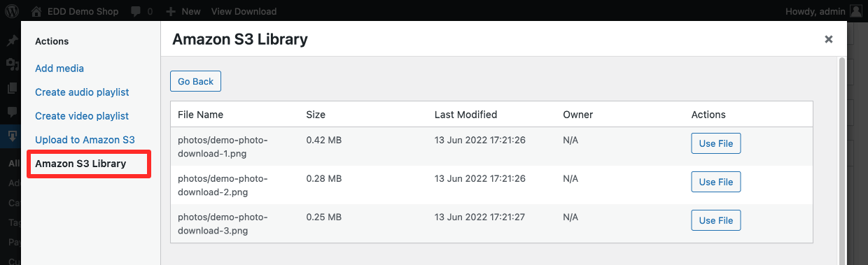
Task: Choose Create video playlist
Action: [x=82, y=116]
